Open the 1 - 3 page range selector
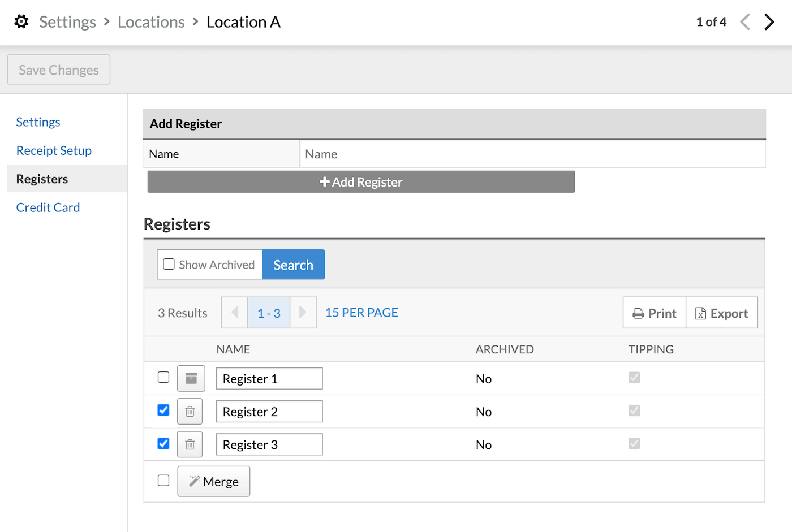This screenshot has height=532, width=792. [269, 313]
